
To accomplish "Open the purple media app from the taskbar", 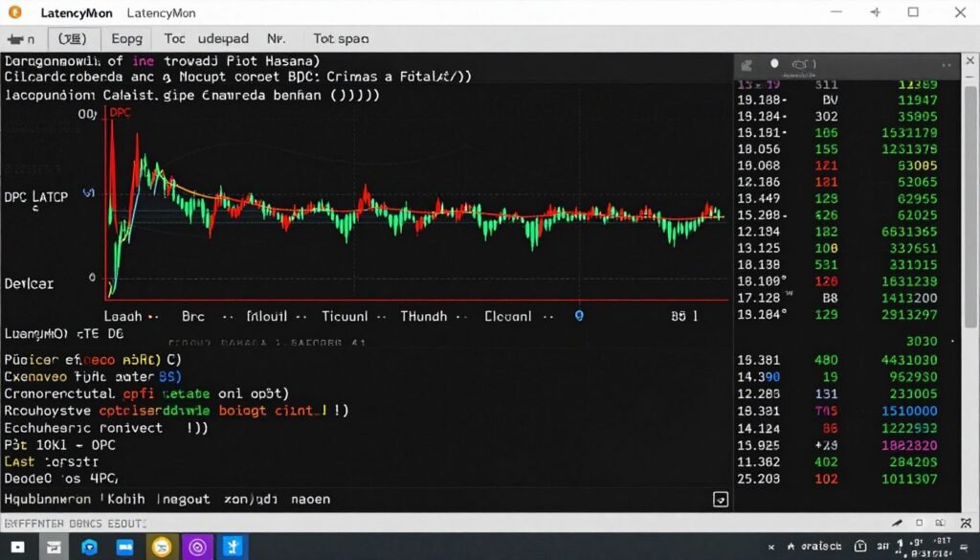I will click(197, 549).
